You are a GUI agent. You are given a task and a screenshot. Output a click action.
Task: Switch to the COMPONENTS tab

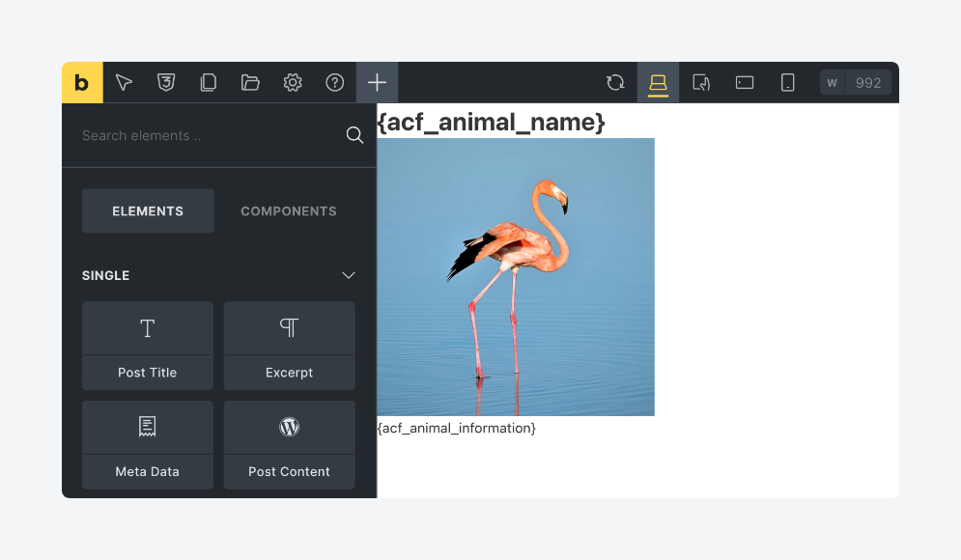(289, 210)
